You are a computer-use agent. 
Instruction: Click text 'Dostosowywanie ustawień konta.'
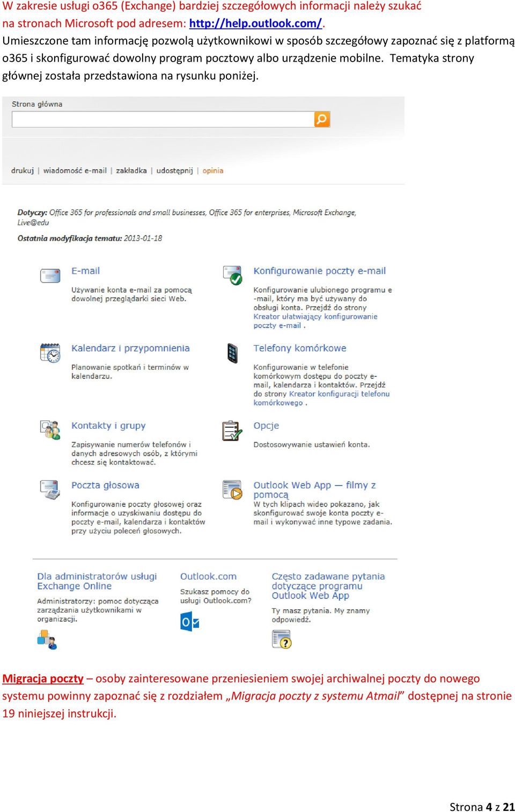(312, 444)
